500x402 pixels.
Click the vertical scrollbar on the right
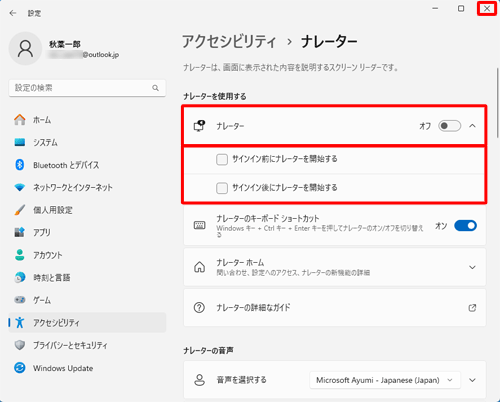click(497, 103)
